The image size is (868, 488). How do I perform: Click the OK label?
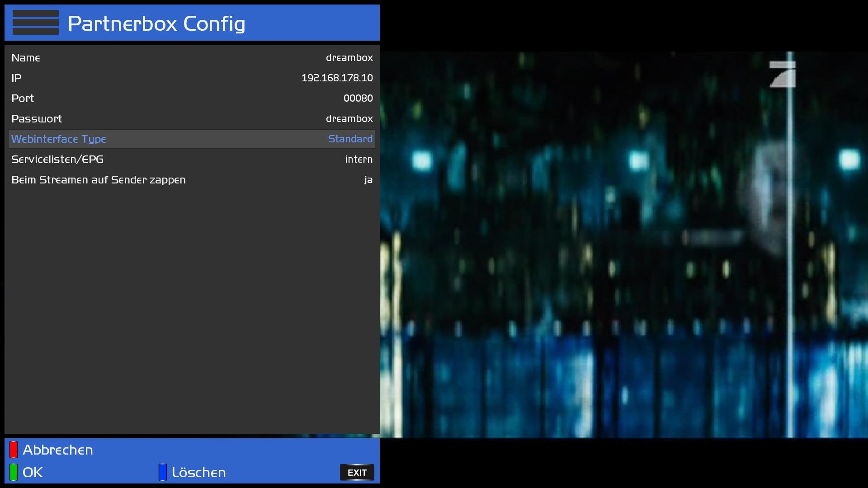[33, 473]
